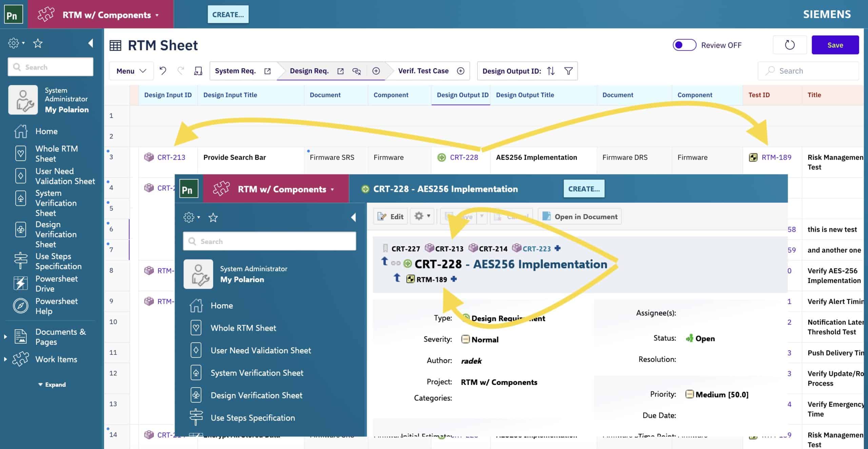
Task: Click the filter funnel icon
Action: pos(569,71)
